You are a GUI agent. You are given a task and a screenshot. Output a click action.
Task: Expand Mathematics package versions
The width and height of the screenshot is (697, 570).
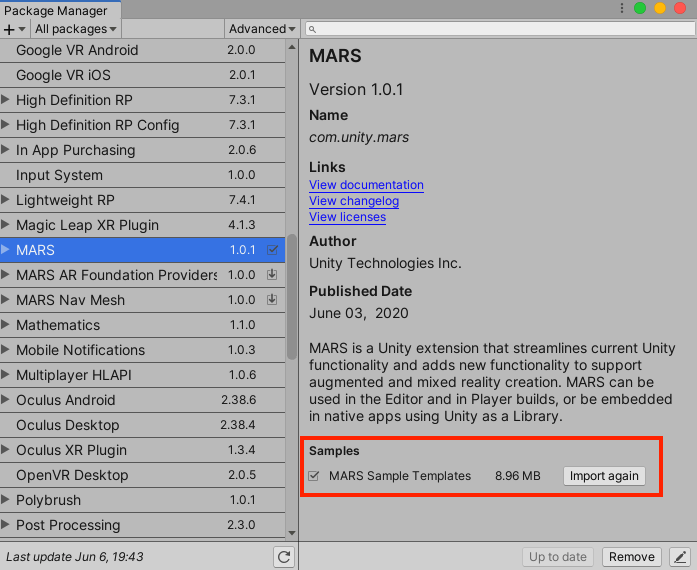5,325
